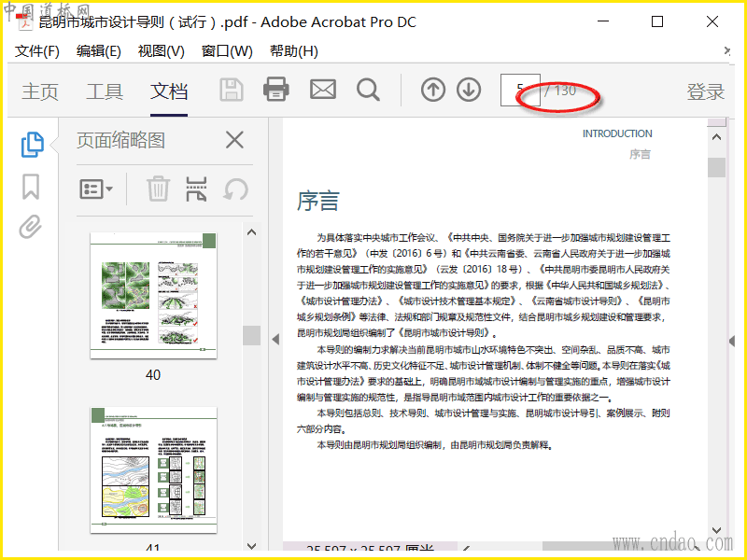Maximize the Acrobat window

coord(657,21)
